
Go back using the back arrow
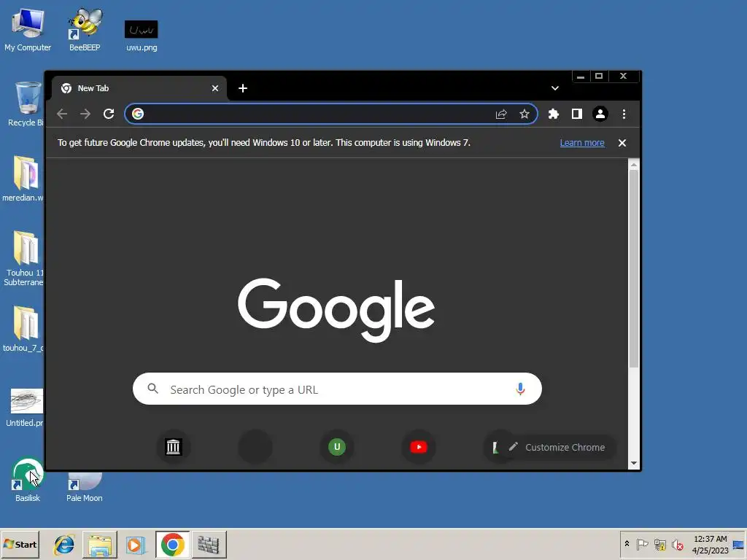click(63, 114)
